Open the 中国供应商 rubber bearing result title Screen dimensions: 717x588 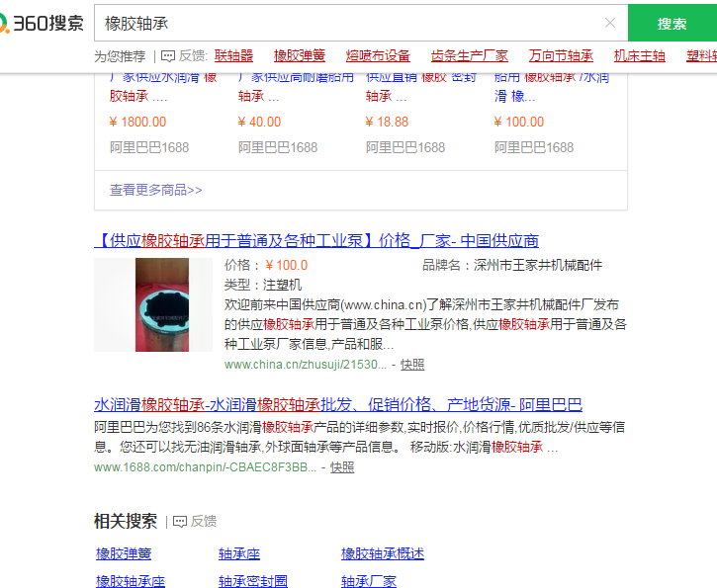click(316, 240)
